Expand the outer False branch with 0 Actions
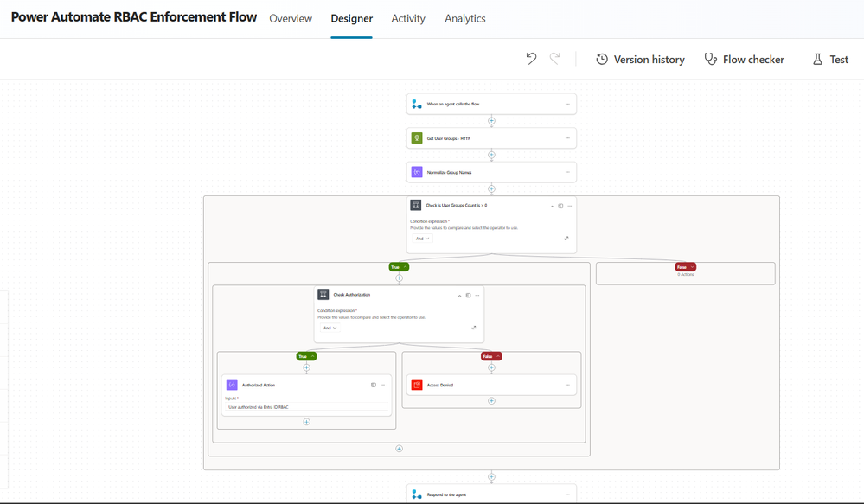Screen dimensions: 864x504 point(686,267)
